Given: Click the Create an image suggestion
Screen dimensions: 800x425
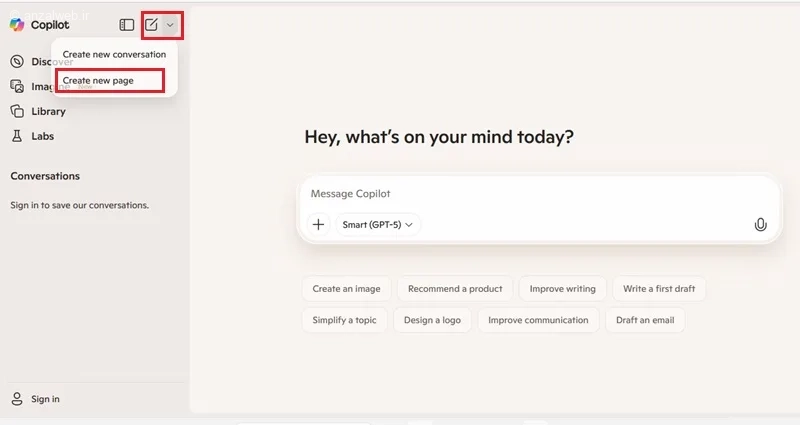Looking at the screenshot, I should click(x=346, y=289).
